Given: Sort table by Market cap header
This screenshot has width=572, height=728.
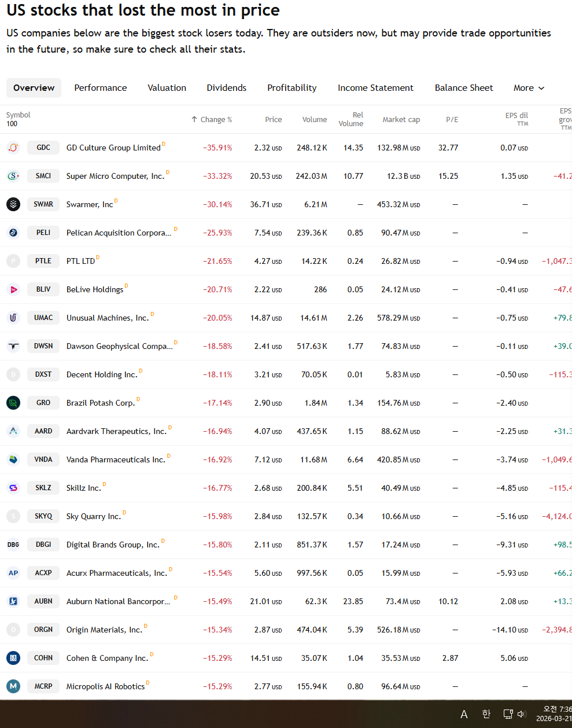Looking at the screenshot, I should click(401, 120).
